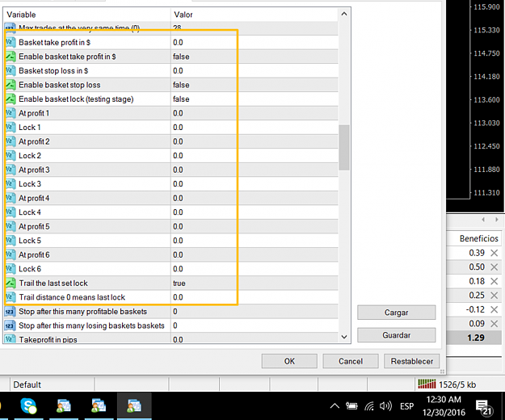The width and height of the screenshot is (505, 420).
Task: Click the scroll down arrow of the list
Action: coord(344,337)
